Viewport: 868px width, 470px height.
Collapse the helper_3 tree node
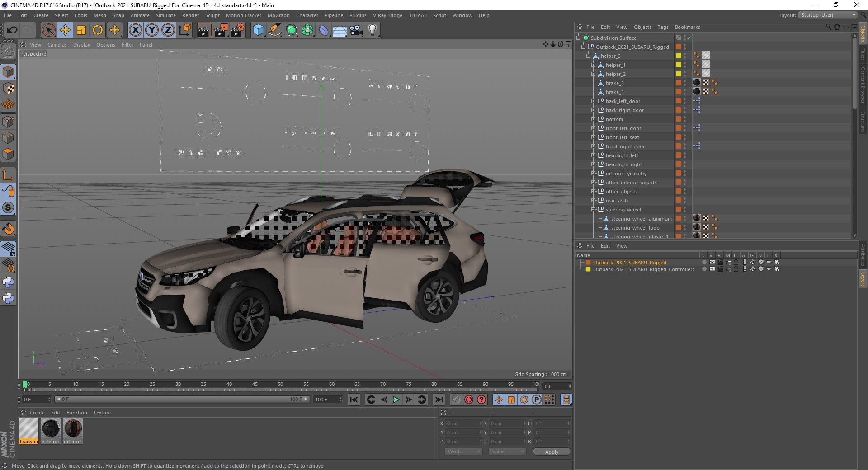point(588,56)
